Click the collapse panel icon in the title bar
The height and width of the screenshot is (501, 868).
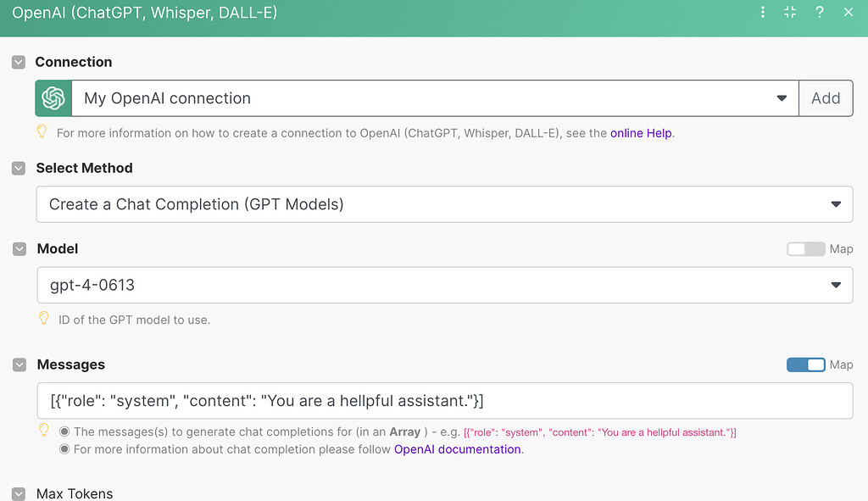790,12
